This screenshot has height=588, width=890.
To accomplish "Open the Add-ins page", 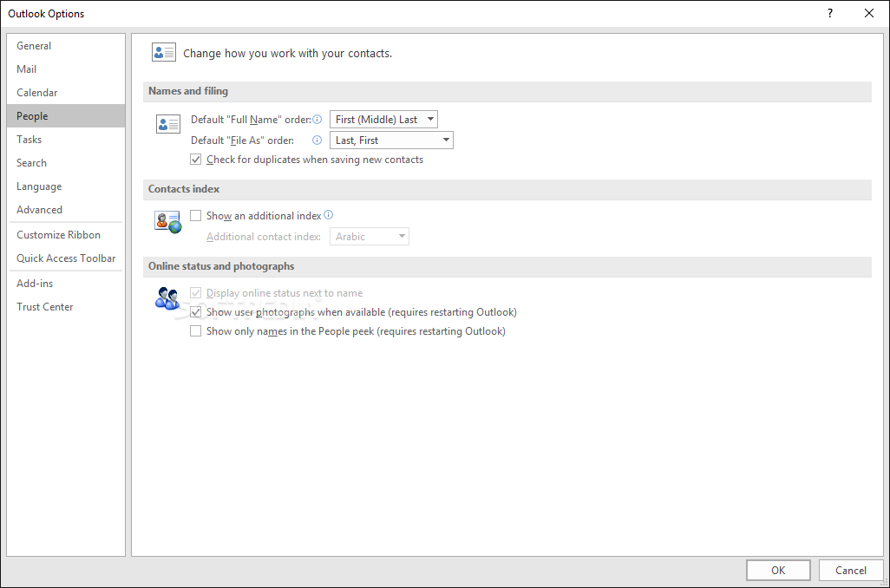I will point(66,284).
